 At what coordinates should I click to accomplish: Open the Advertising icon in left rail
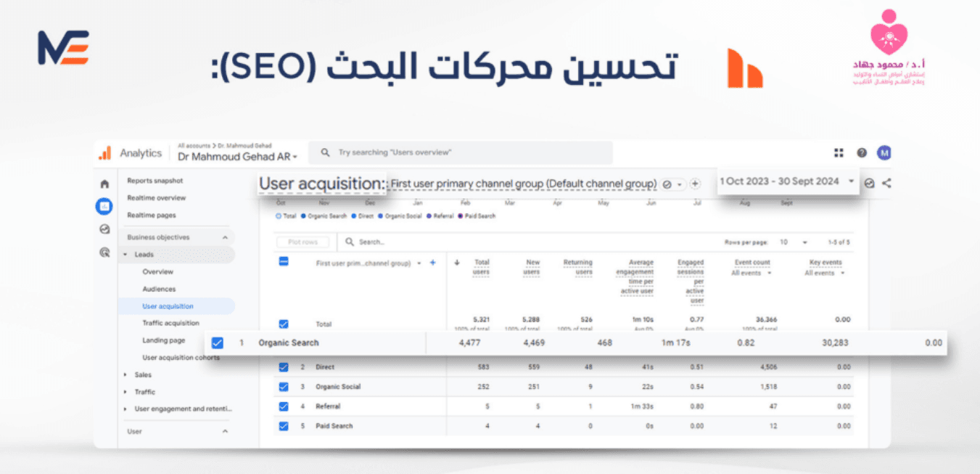coord(104,253)
